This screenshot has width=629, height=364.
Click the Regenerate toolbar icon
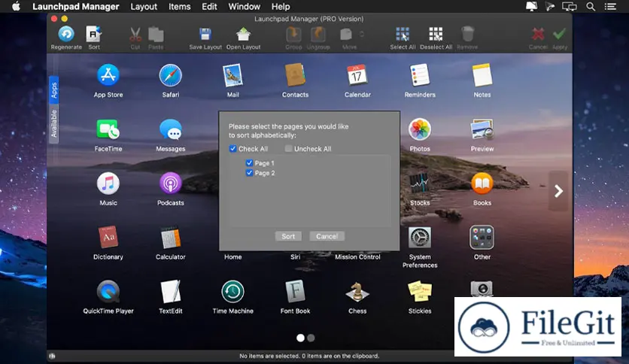point(66,35)
